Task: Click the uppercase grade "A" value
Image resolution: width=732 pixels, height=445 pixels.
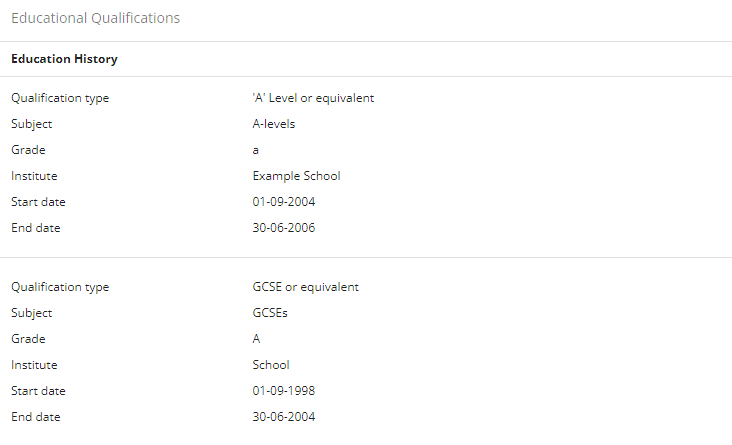Action: [256, 339]
